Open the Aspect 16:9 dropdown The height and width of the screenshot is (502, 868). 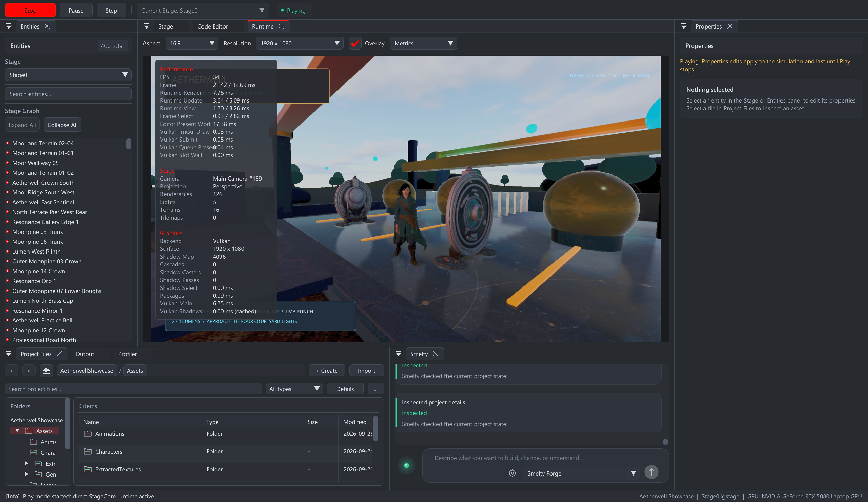click(x=192, y=43)
